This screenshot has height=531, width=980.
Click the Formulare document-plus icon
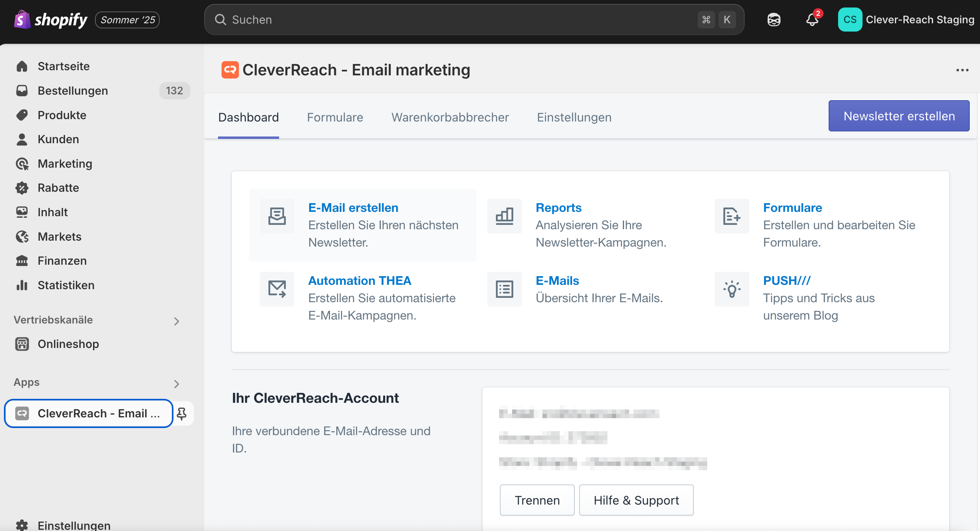tap(732, 216)
